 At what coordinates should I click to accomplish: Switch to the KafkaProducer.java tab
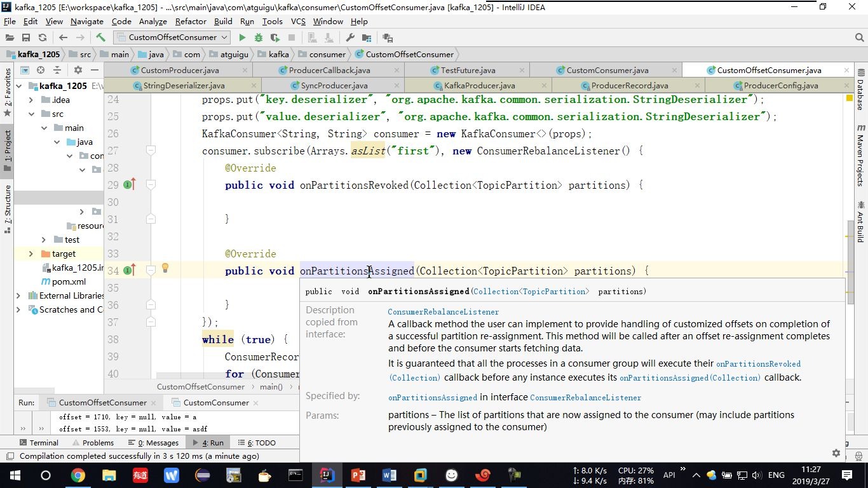point(479,85)
